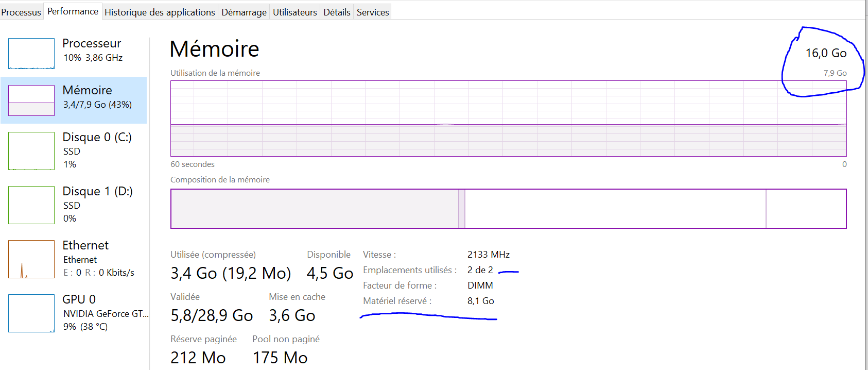
Task: Select the Disque 0 (C:) graph thumbnail
Action: point(31,150)
